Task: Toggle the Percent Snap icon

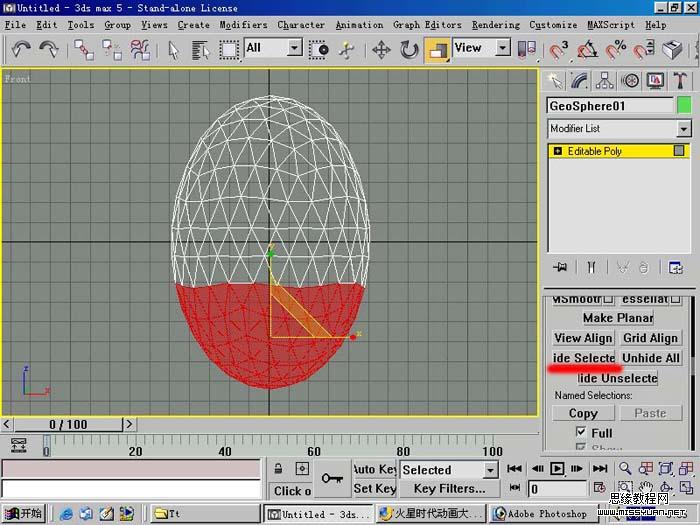Action: point(616,50)
